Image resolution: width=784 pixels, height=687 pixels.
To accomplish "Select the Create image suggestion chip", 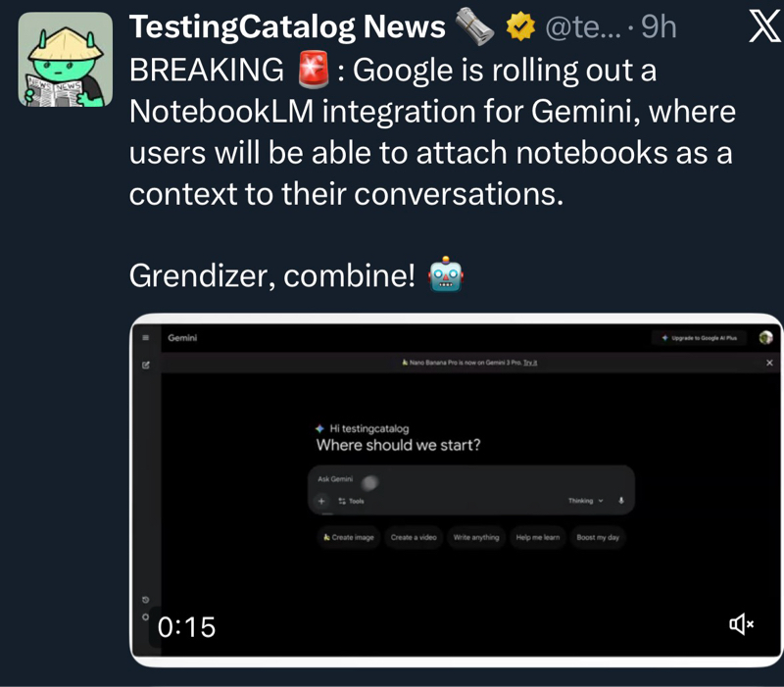I will [x=349, y=537].
